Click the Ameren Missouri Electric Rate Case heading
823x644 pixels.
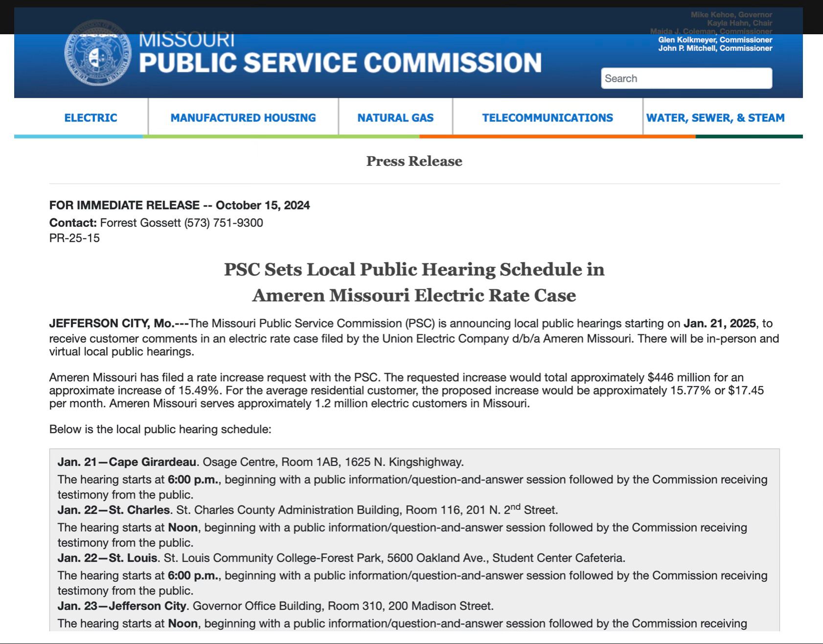tap(414, 295)
